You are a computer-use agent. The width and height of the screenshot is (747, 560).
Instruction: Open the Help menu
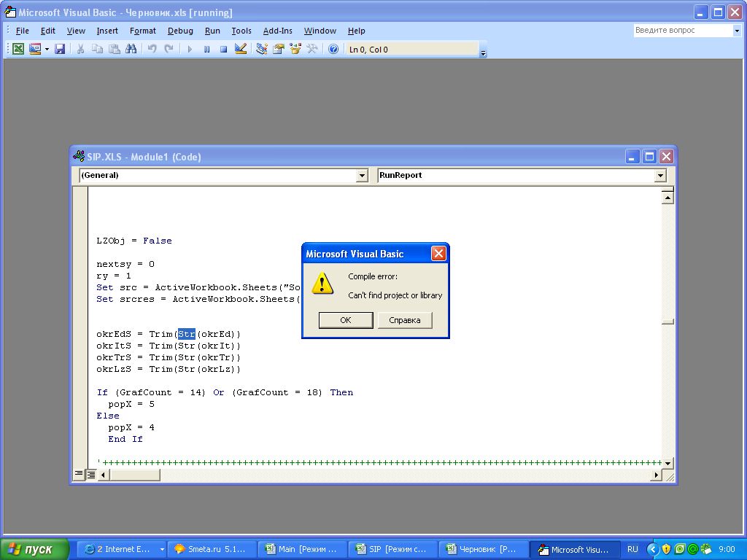click(356, 31)
